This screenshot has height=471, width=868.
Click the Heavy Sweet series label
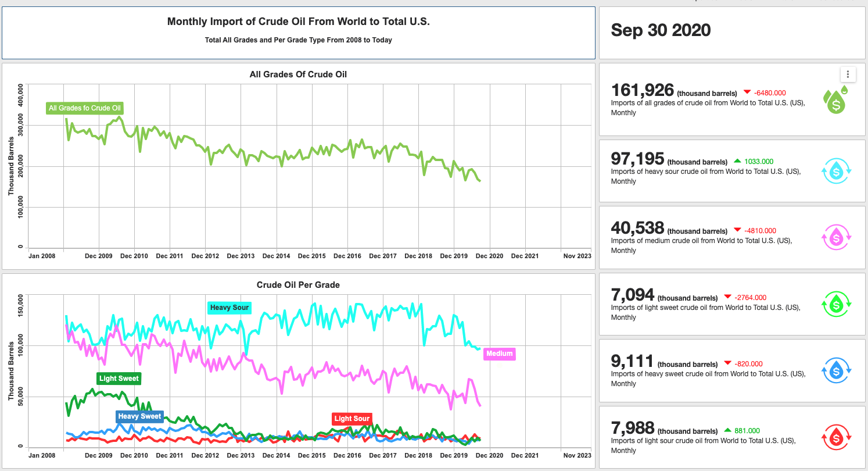139,416
